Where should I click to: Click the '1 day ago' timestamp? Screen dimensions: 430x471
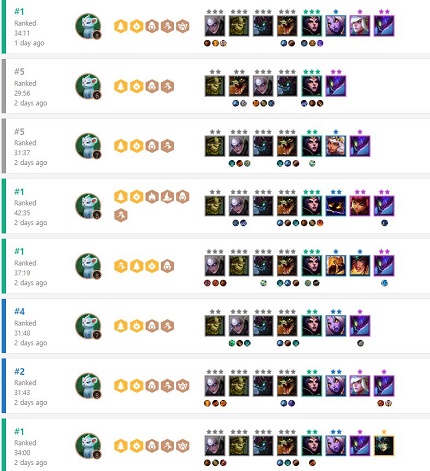tap(29, 43)
